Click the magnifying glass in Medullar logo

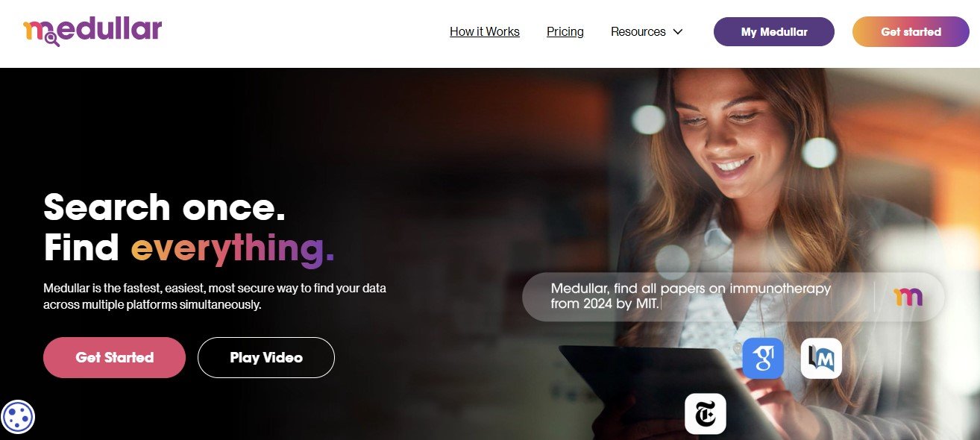coord(51,39)
